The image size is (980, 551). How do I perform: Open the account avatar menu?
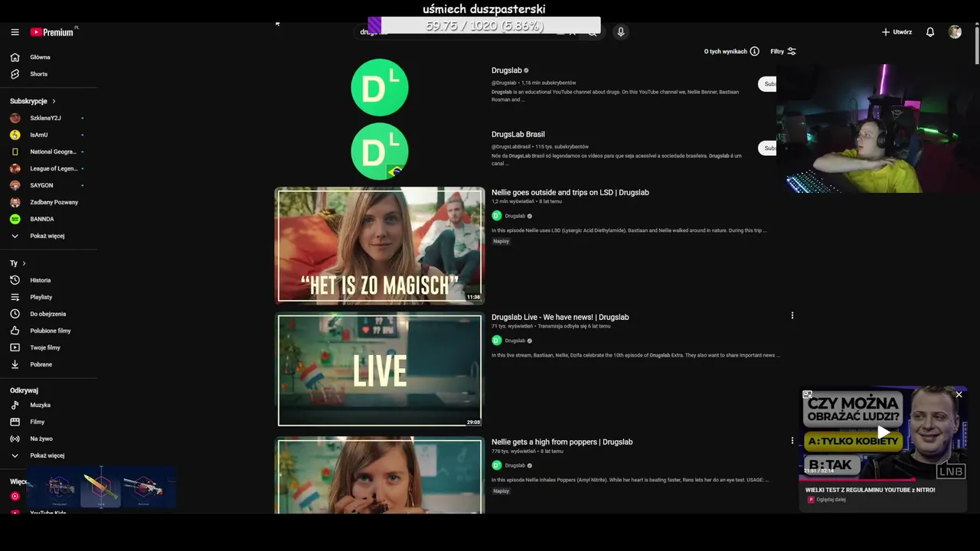[x=955, y=32]
